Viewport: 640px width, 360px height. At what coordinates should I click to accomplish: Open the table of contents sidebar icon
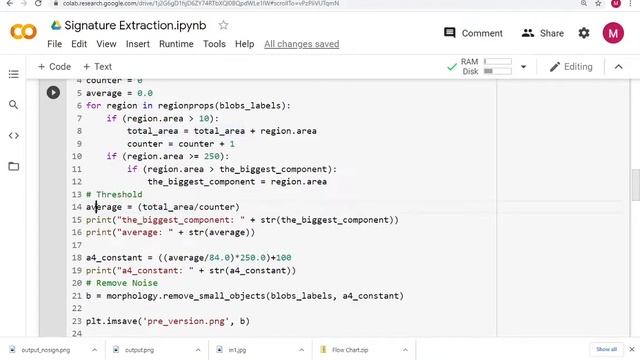point(13,74)
